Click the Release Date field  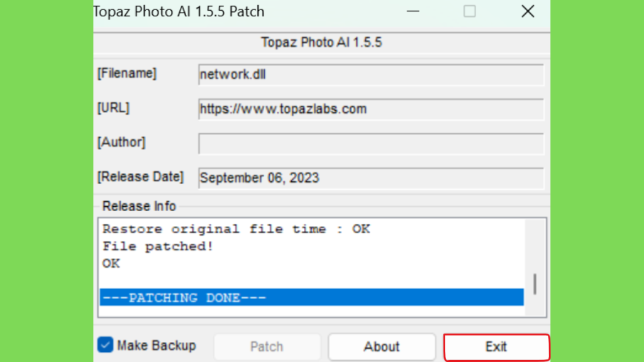pos(371,178)
